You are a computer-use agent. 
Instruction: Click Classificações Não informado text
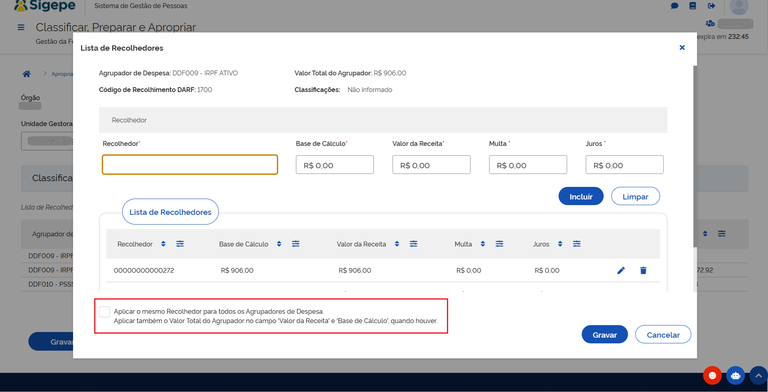pyautogui.click(x=370, y=90)
